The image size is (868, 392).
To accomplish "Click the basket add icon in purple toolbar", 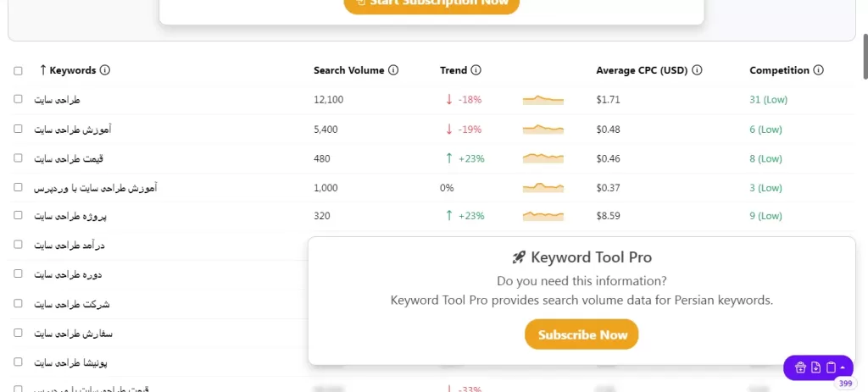I will [801, 367].
